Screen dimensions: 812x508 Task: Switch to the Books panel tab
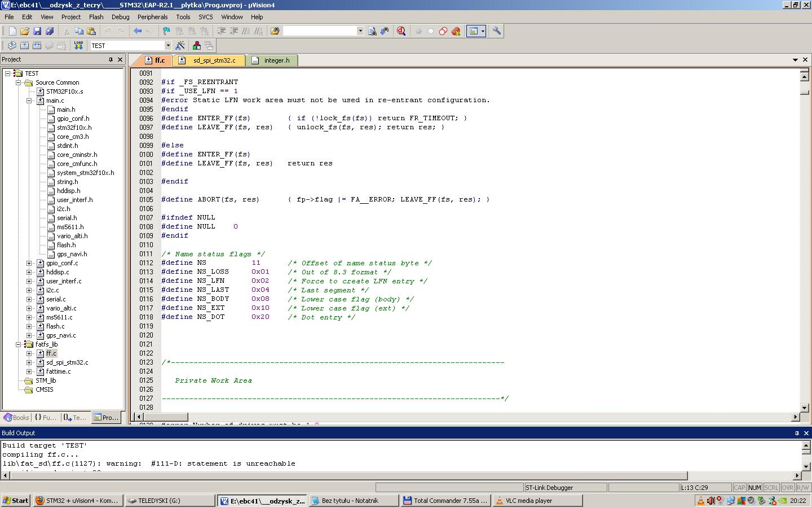[x=16, y=418]
